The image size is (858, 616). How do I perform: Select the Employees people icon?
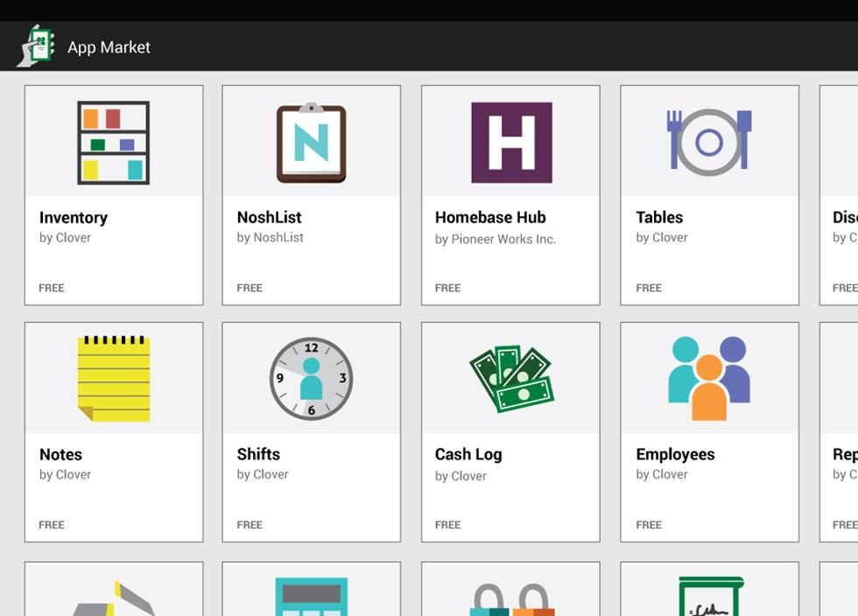[x=709, y=379]
